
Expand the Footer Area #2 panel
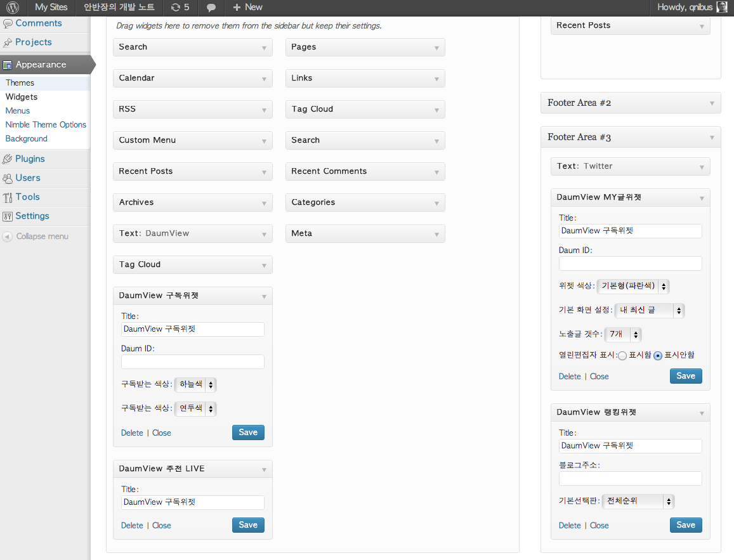point(631,103)
